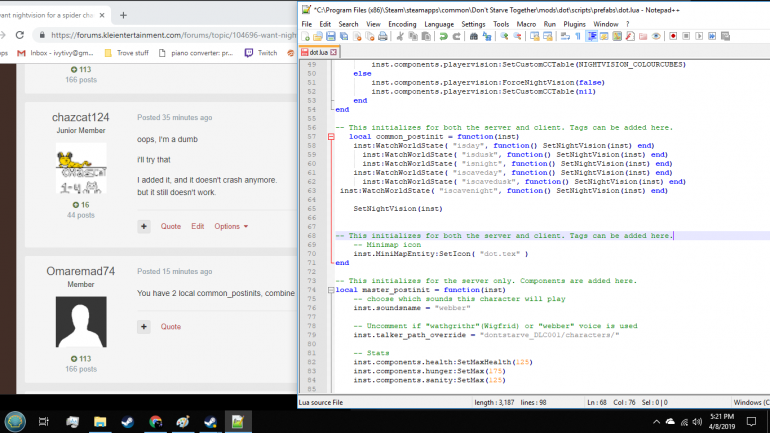Viewport: 770px width, 433px height.
Task: Click the Undo arrow in Notepad++ toolbar
Action: [443, 36]
